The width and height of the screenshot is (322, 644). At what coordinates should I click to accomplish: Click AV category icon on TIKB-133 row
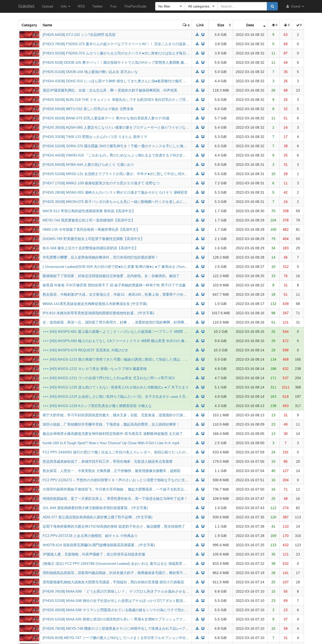(x=29, y=137)
